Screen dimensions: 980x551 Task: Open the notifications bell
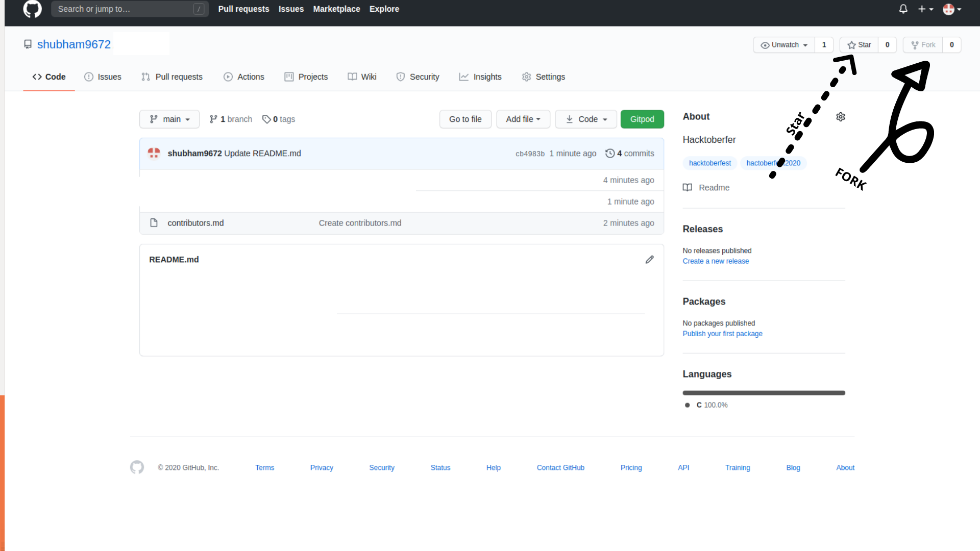903,9
